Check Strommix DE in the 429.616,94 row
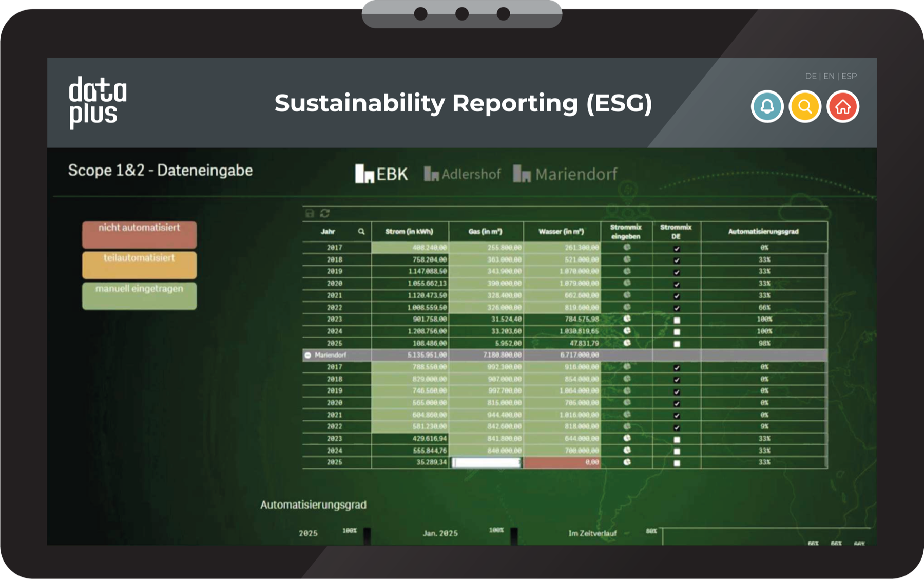The width and height of the screenshot is (924, 579). 677,439
